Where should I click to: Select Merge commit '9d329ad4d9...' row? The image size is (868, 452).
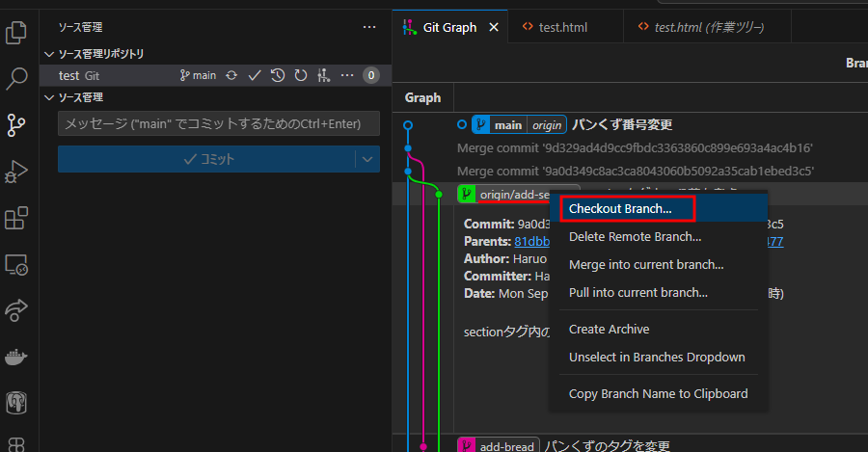coord(635,148)
